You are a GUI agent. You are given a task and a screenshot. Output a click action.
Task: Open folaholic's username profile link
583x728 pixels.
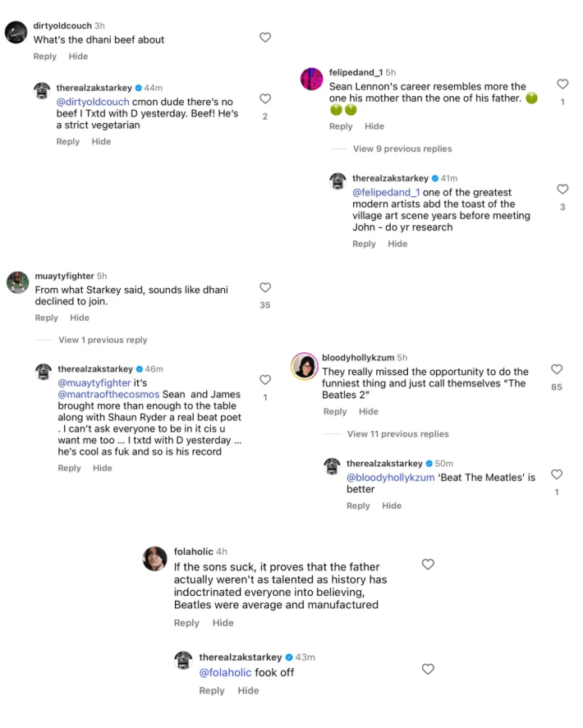pos(193,552)
